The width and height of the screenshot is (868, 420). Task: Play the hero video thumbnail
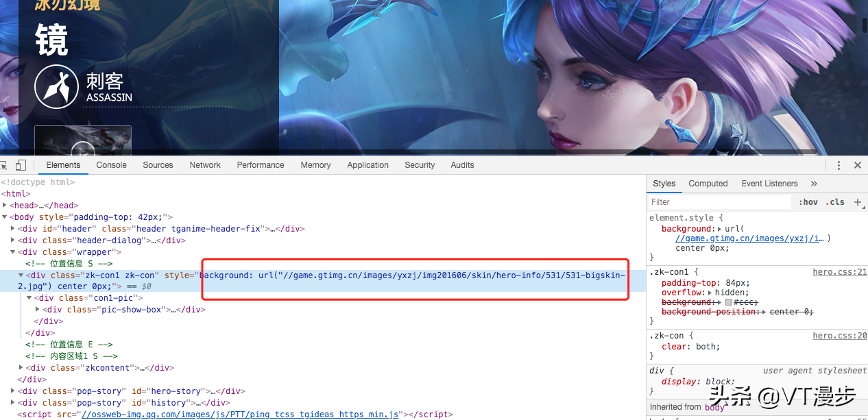[x=83, y=140]
